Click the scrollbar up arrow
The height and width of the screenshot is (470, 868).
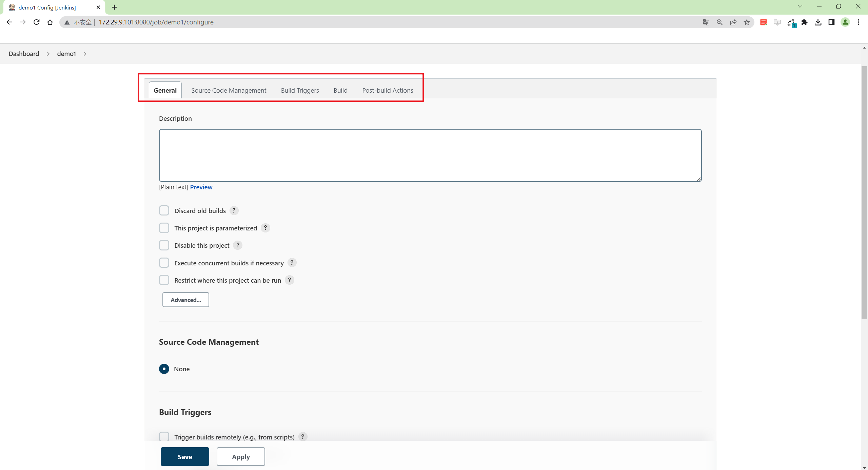click(864, 48)
